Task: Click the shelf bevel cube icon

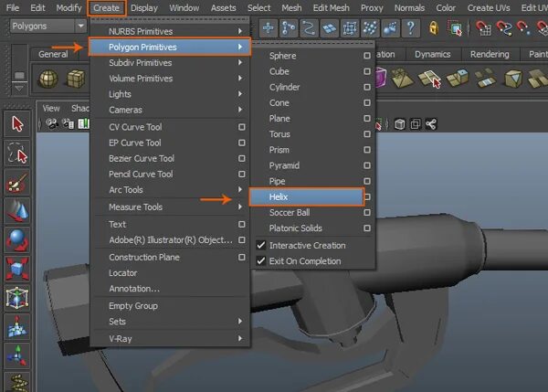Action: [x=513, y=79]
